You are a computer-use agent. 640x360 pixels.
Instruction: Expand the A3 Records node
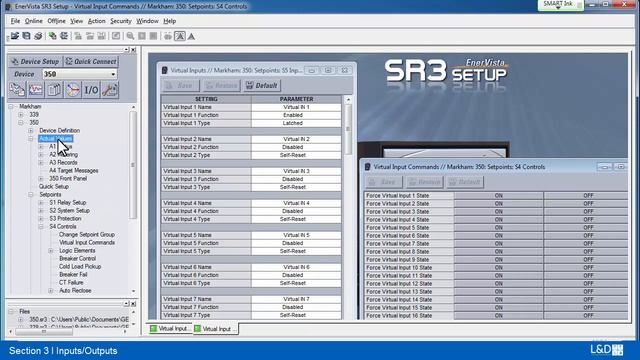coord(41,162)
